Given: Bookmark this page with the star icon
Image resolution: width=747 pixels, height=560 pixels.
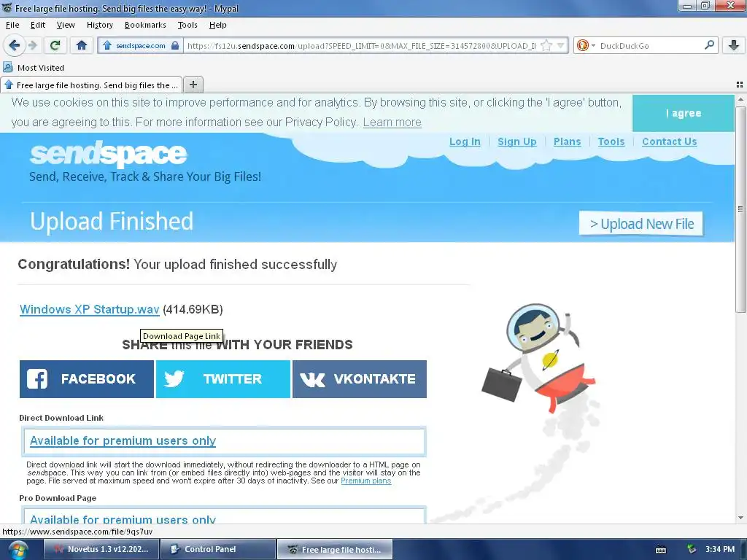Looking at the screenshot, I should [x=546, y=46].
